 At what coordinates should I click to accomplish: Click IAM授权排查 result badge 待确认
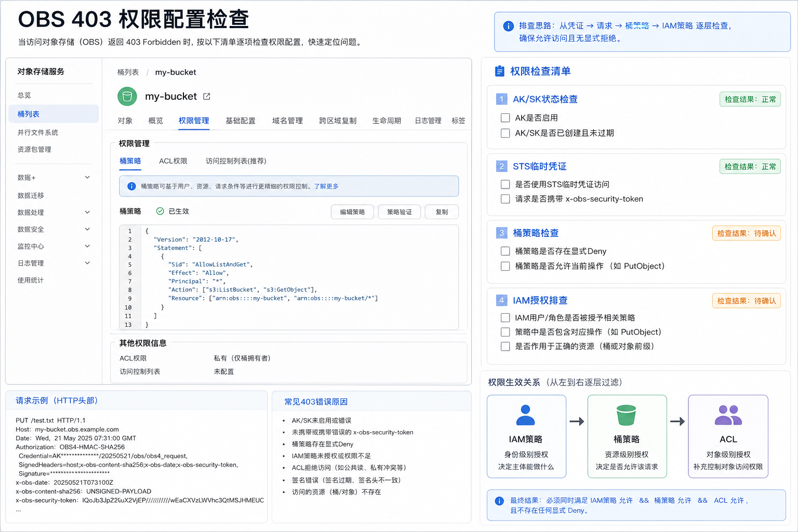click(747, 301)
